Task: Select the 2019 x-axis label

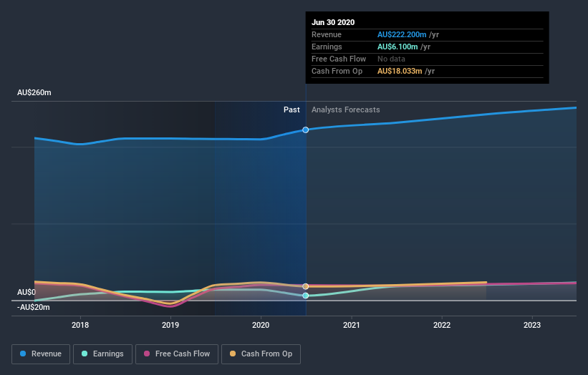Action: 170,325
